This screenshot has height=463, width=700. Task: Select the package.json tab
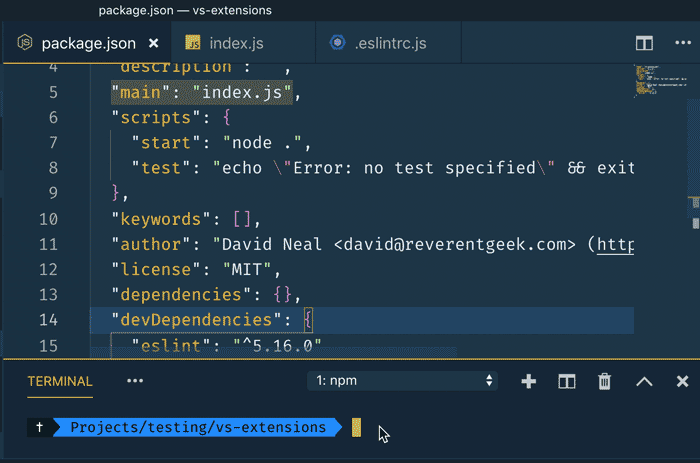(88, 44)
